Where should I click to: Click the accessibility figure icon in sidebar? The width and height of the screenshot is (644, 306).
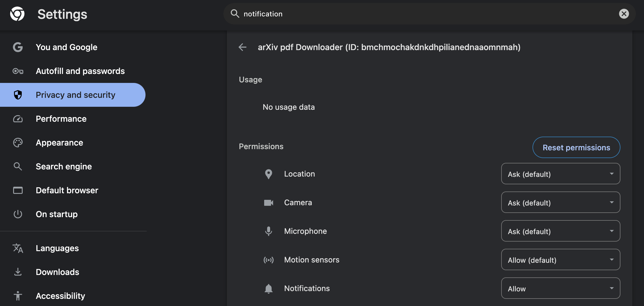[x=18, y=296]
